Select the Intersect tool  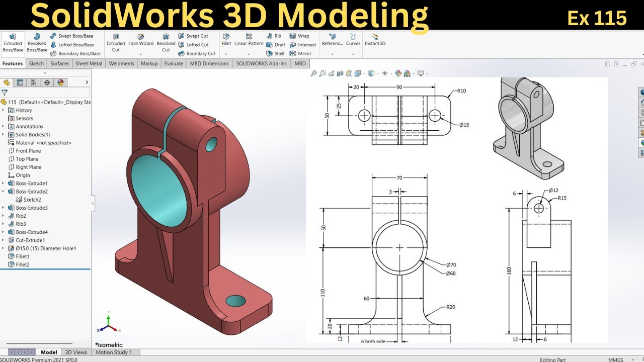tap(303, 45)
